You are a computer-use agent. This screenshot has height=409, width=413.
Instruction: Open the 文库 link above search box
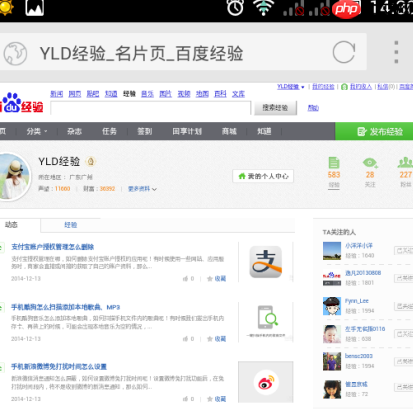238,94
